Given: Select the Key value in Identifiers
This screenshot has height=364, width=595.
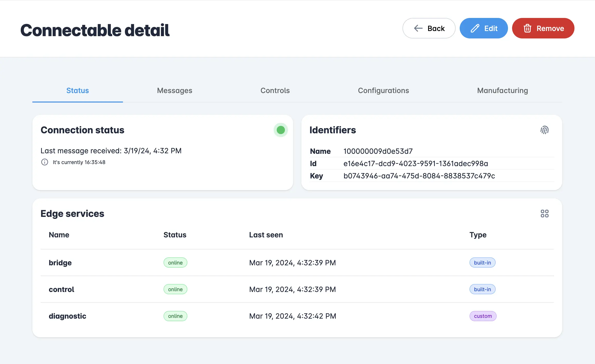Looking at the screenshot, I should coord(419,176).
